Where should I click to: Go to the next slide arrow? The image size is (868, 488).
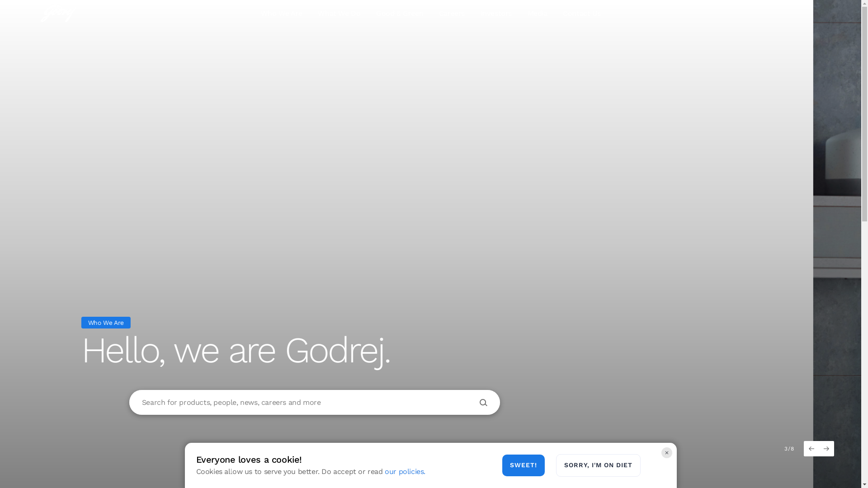click(826, 449)
